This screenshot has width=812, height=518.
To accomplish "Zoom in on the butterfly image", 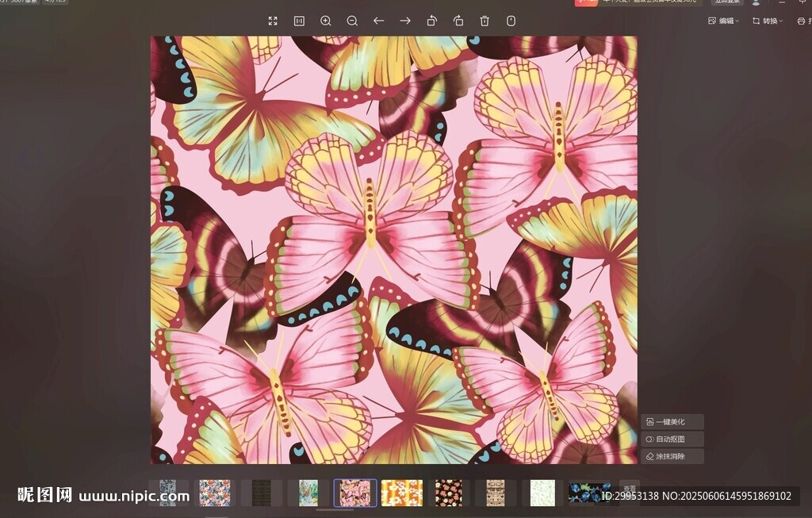I will click(326, 21).
